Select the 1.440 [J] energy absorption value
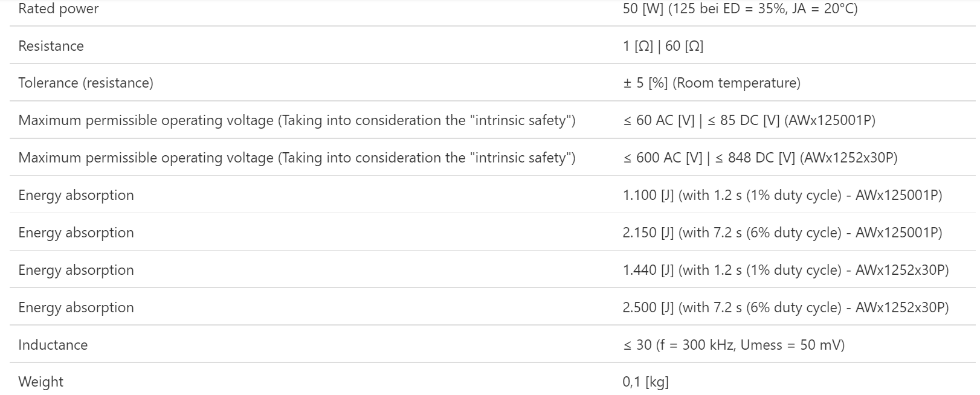This screenshot has height=395, width=980. tap(785, 270)
